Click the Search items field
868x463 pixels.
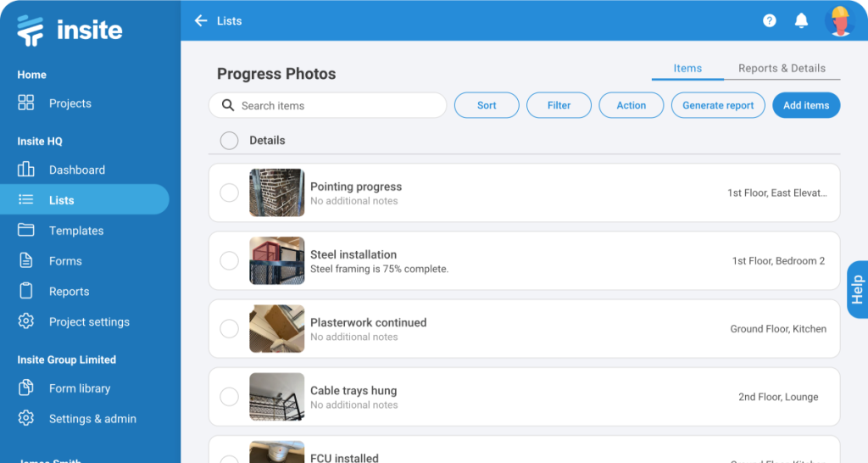328,105
